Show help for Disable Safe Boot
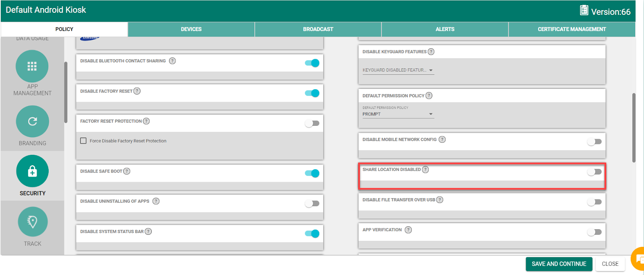The height and width of the screenshot is (275, 644). coord(127,171)
